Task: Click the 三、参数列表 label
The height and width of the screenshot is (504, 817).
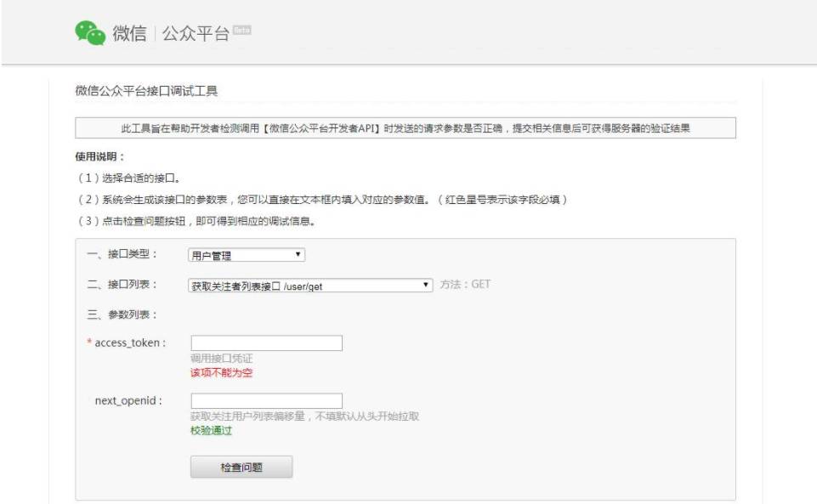Action: pyautogui.click(x=122, y=314)
